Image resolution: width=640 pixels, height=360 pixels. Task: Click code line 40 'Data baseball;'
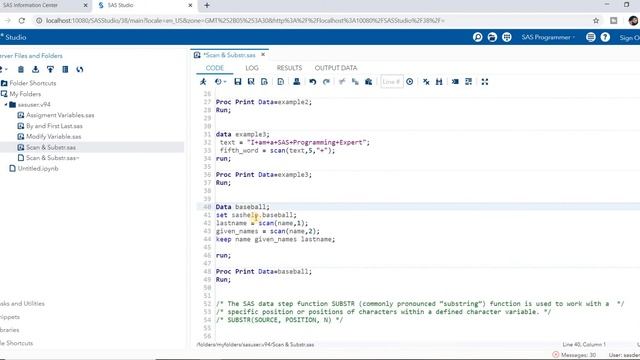click(242, 207)
